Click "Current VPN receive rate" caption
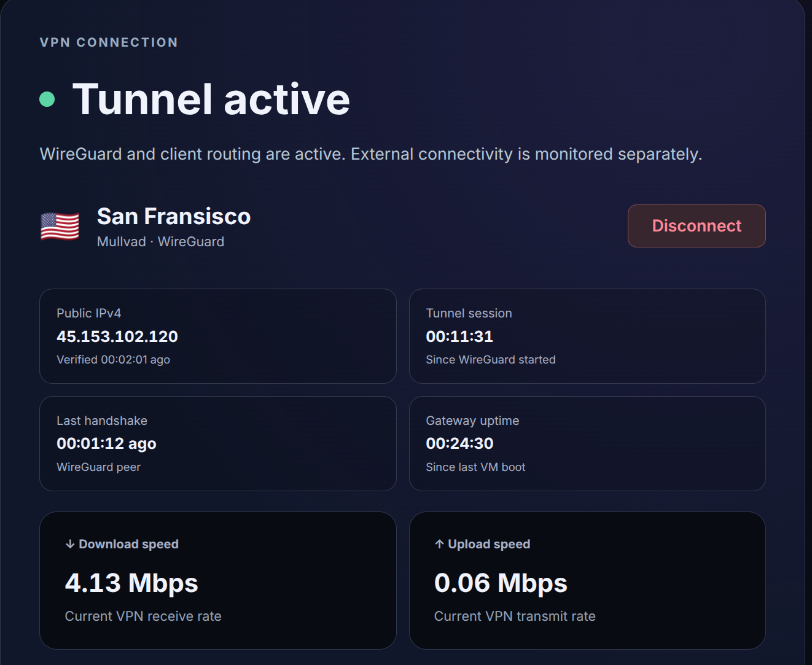Screen dimensions: 812x665 (x=143, y=616)
